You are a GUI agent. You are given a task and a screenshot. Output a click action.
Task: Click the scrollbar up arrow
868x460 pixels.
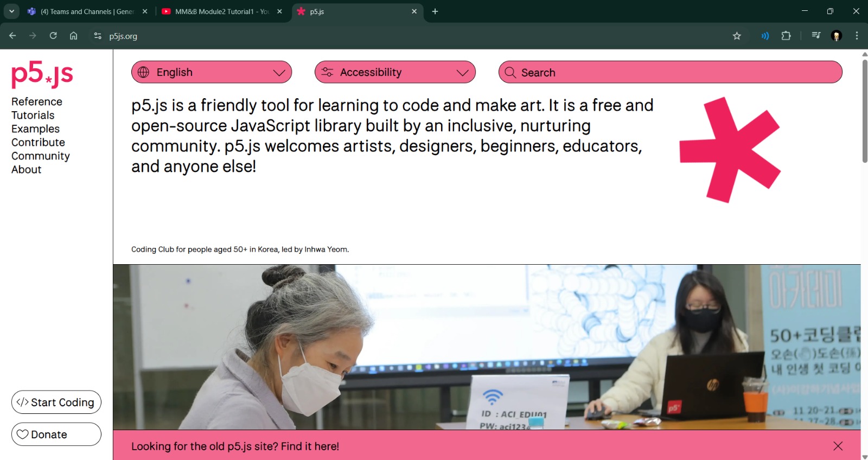865,54
